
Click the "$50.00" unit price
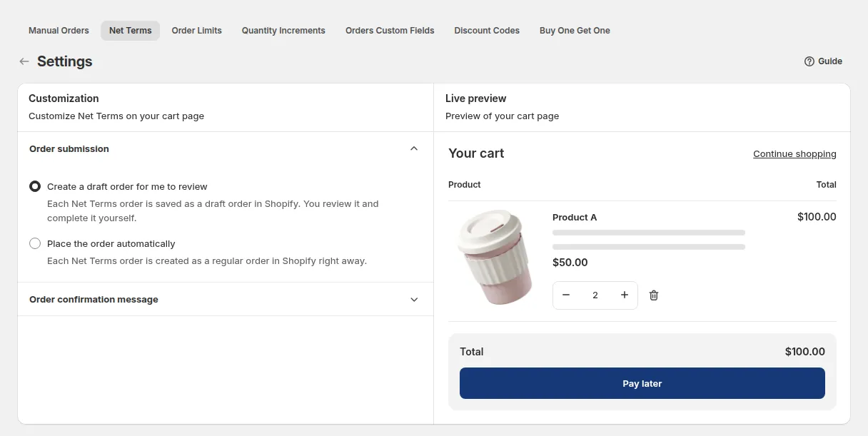tap(570, 262)
